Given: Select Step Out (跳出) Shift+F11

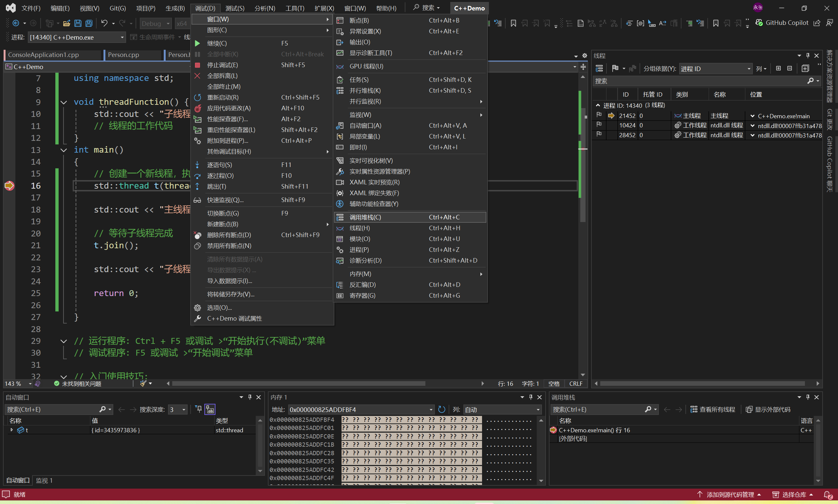Looking at the screenshot, I should click(x=263, y=186).
